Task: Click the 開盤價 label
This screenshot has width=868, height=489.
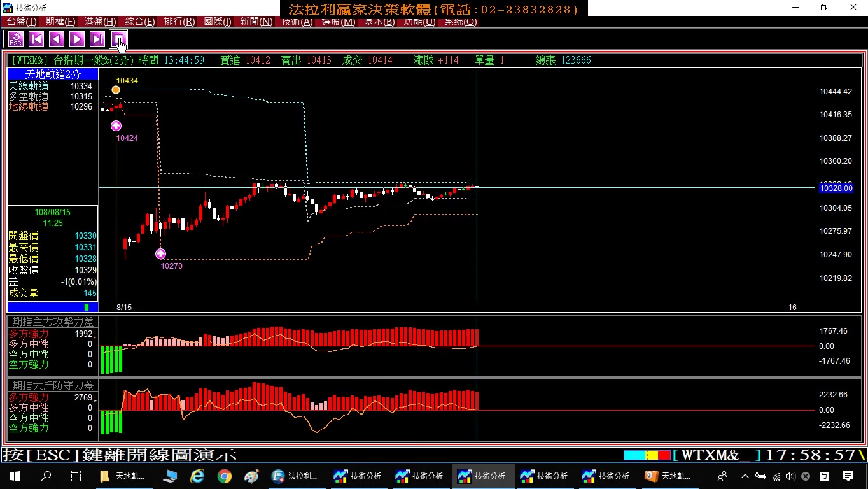Action: coord(24,236)
